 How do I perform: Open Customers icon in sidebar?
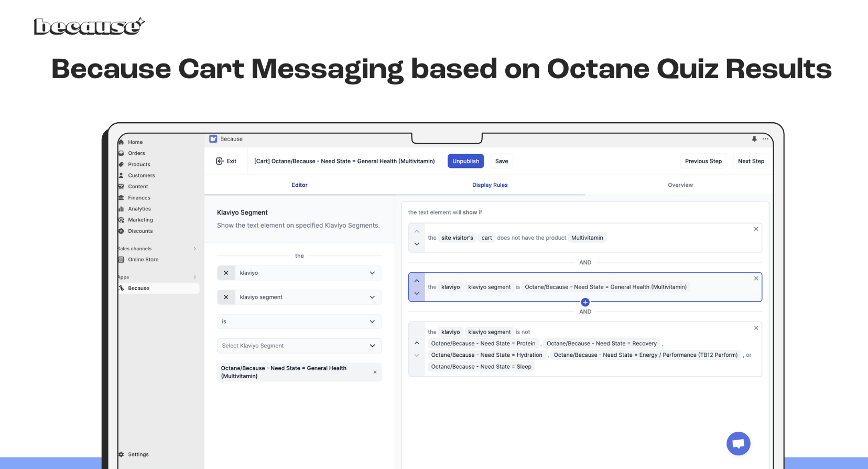(121, 175)
